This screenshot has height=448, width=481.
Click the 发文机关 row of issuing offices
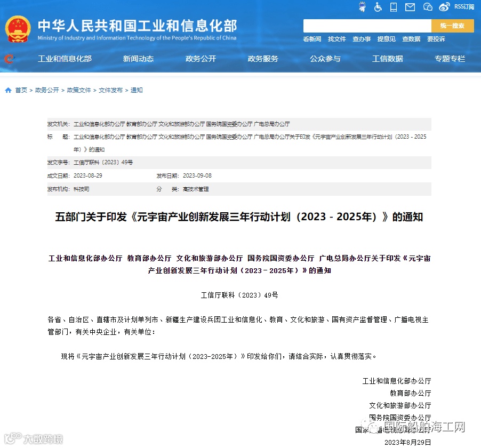coord(239,124)
